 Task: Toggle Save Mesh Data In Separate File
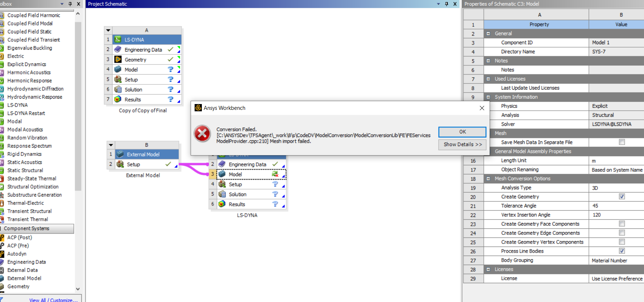coord(622,142)
